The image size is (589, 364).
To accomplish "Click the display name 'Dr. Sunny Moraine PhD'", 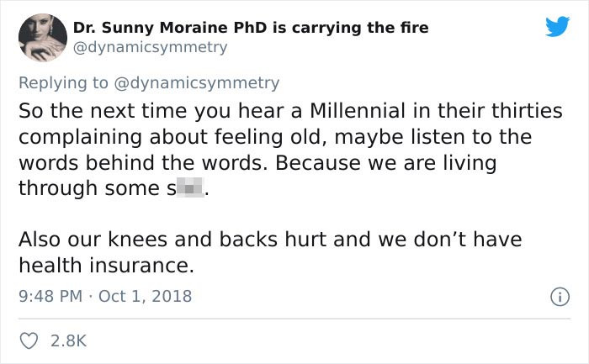I will [171, 28].
